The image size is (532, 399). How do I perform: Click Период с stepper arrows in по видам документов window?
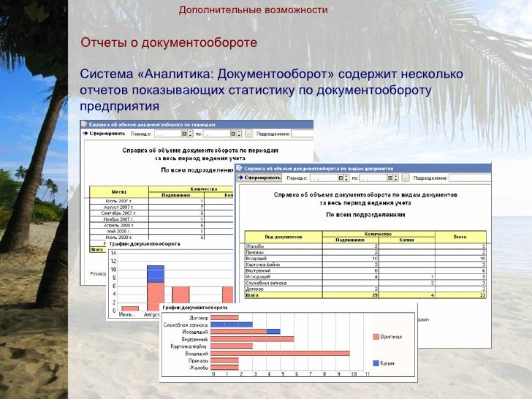click(x=346, y=178)
